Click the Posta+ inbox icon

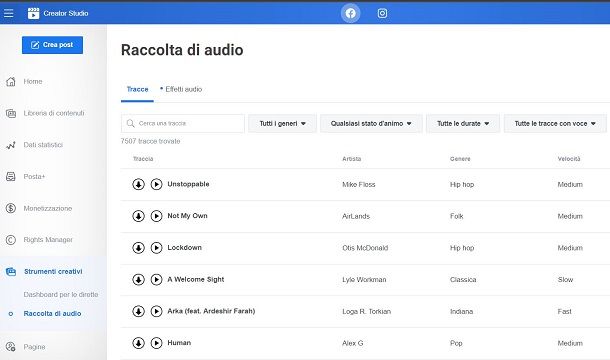click(x=11, y=177)
